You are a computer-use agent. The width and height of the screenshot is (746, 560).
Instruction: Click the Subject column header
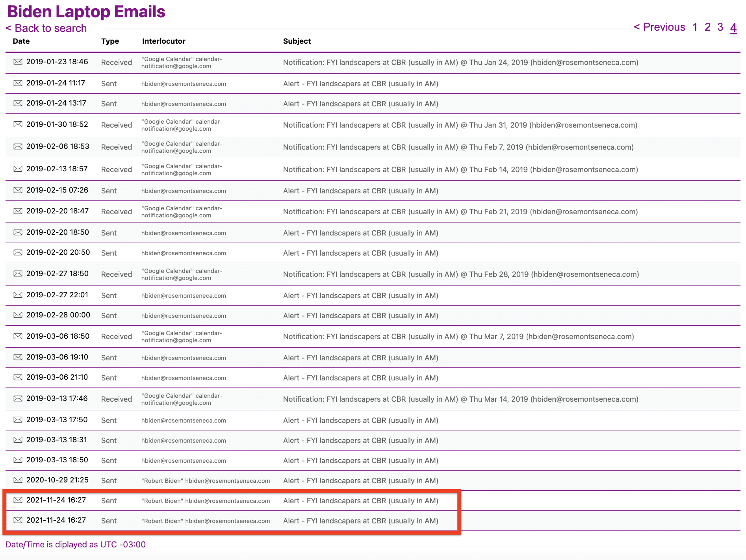(297, 41)
